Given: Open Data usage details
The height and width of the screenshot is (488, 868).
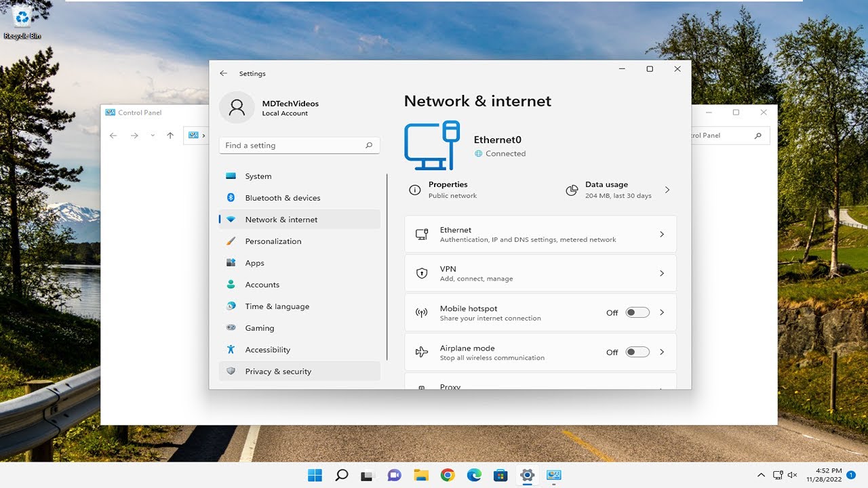Looking at the screenshot, I should click(x=618, y=190).
